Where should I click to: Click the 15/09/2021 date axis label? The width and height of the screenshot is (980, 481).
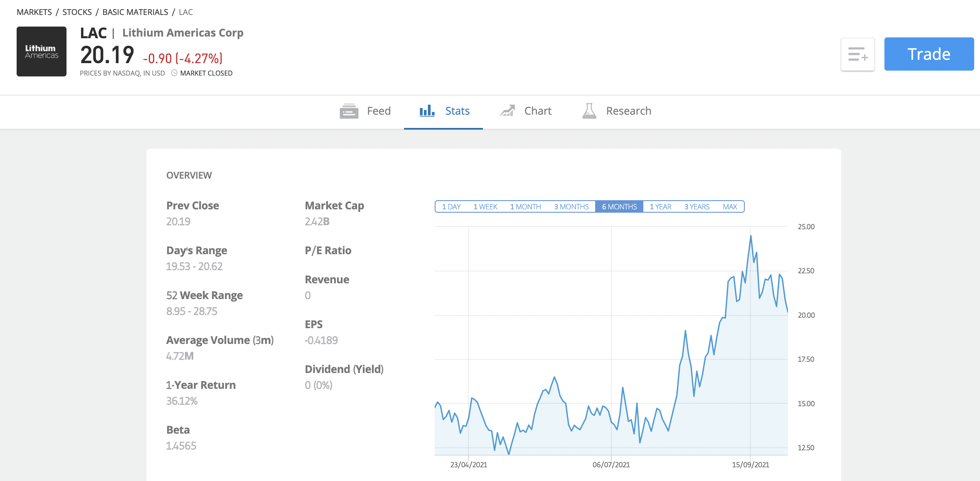pyautogui.click(x=751, y=465)
